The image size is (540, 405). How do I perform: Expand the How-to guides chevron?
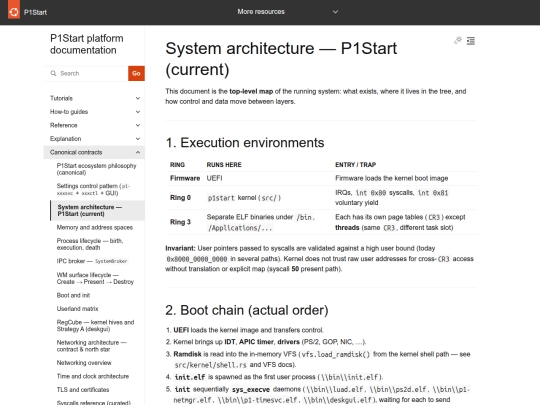pyautogui.click(x=138, y=112)
